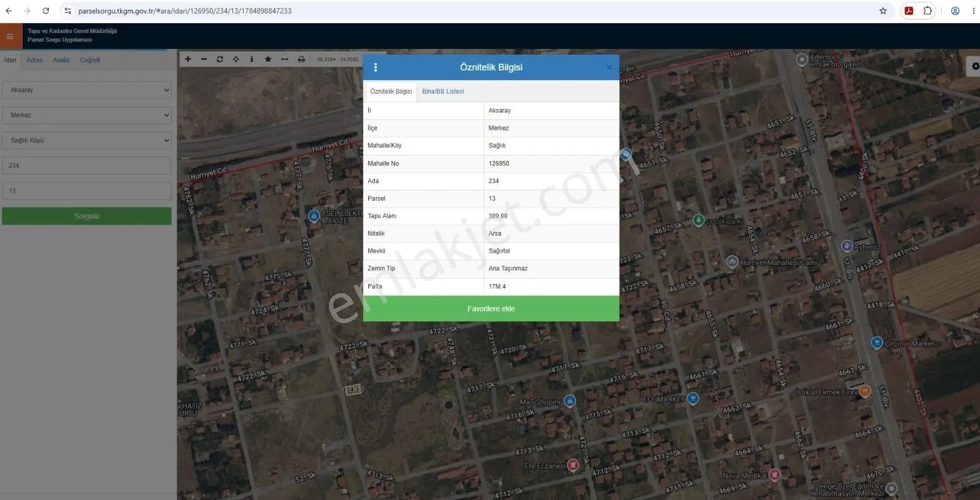This screenshot has width=980, height=500.
Task: Open Chrome three-dot menu
Action: coord(973,11)
